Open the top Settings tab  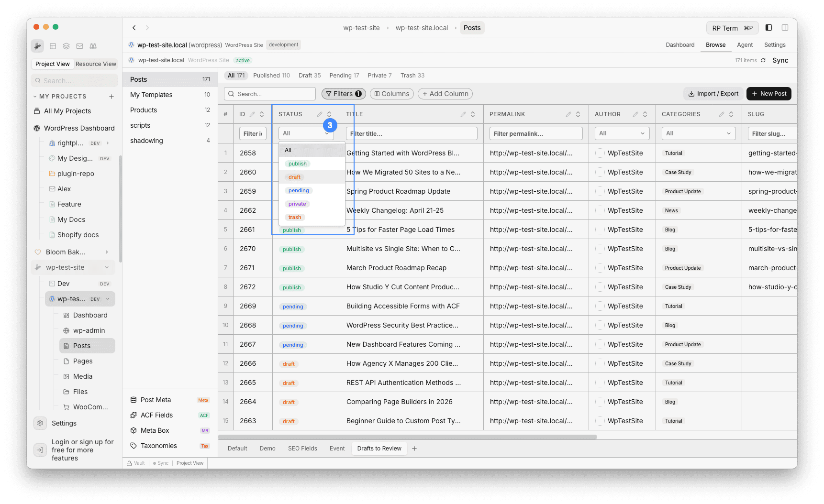(775, 45)
